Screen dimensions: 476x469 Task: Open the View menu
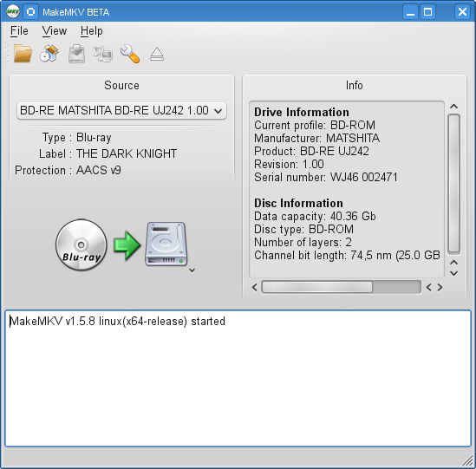coord(55,31)
